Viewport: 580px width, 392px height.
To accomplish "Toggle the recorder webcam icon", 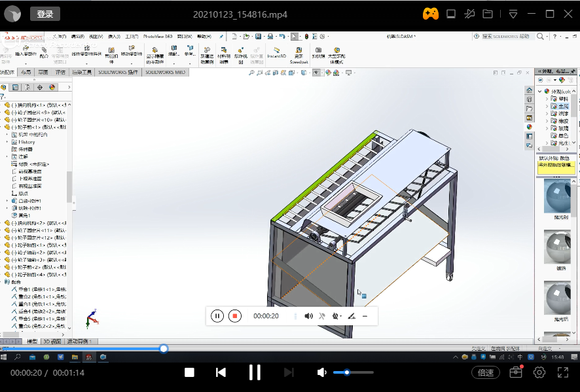I will click(x=336, y=316).
